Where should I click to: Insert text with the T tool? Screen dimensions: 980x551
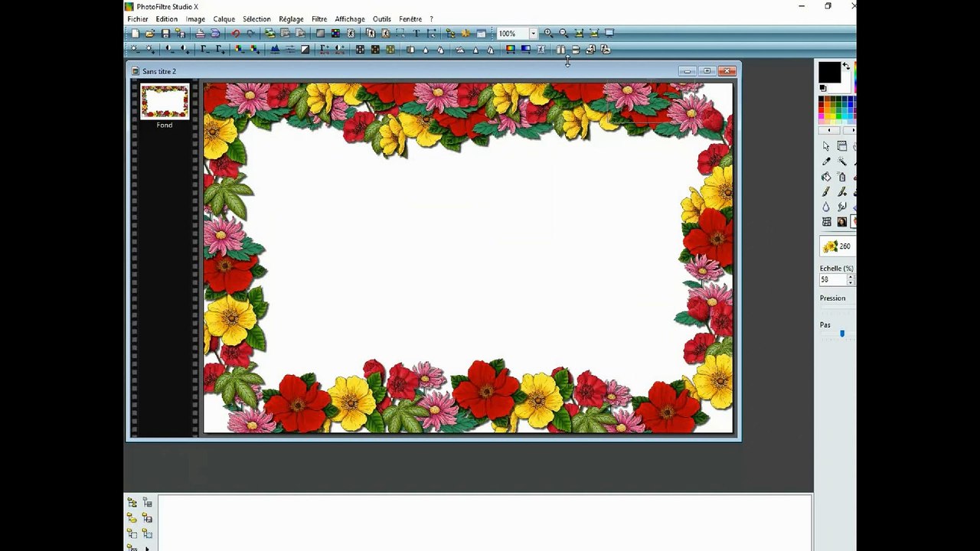[416, 33]
